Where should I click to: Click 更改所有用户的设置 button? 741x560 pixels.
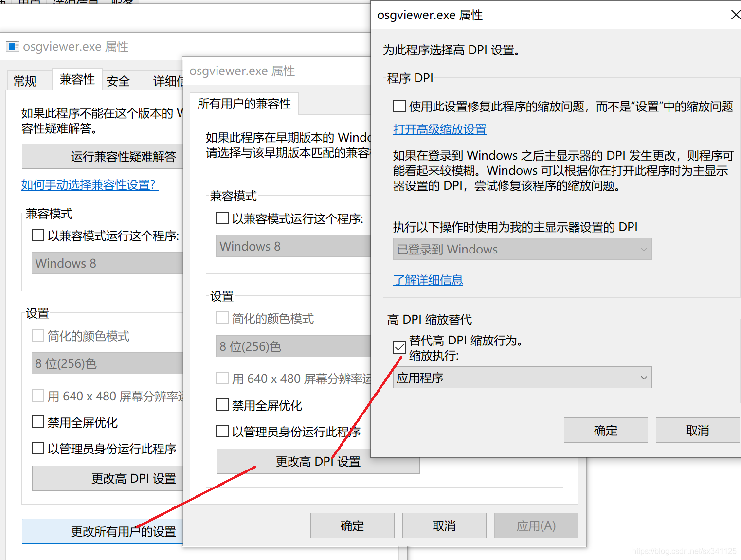103,531
